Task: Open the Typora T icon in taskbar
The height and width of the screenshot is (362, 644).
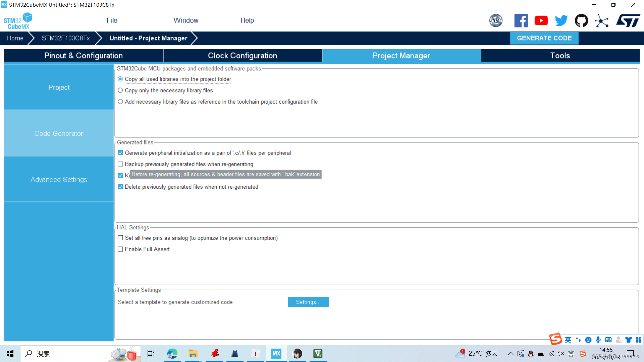Action: coord(255,353)
